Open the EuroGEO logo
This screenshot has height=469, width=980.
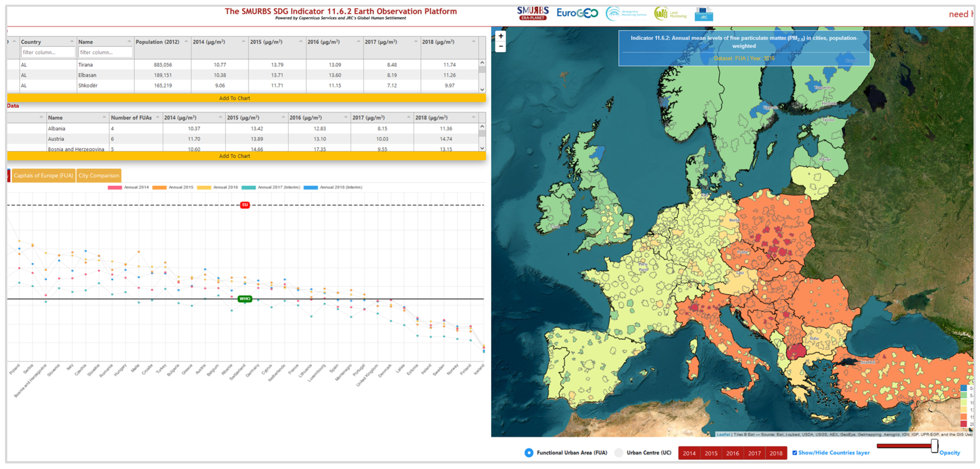click(577, 13)
